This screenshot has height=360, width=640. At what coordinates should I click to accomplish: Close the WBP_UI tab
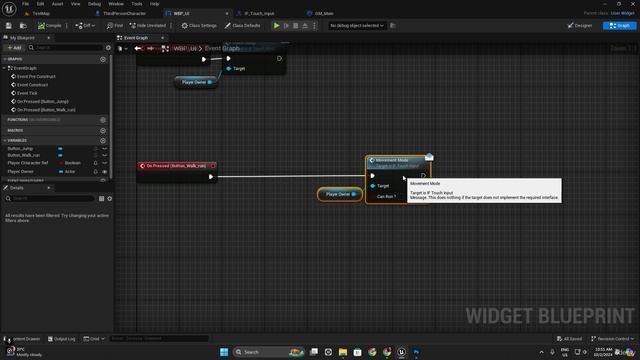click(227, 13)
